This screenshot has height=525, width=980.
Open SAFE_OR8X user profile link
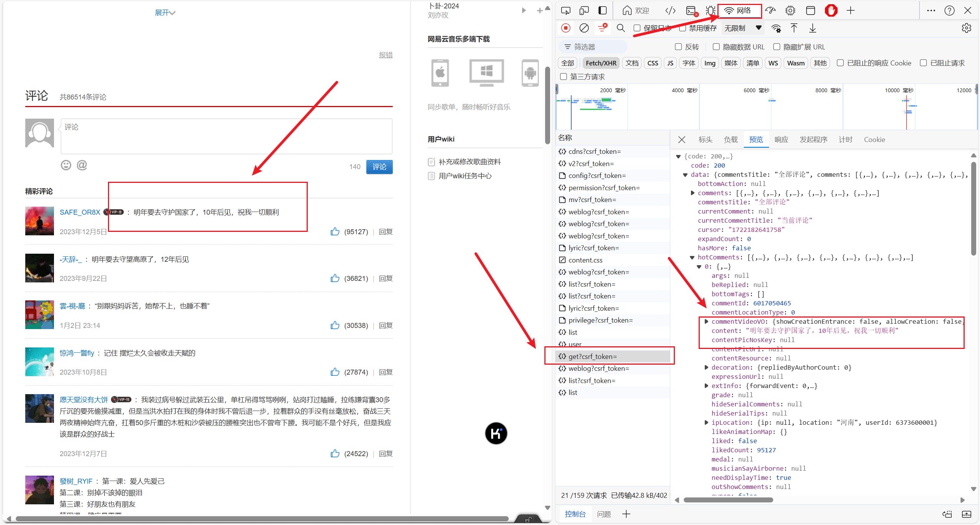tap(80, 212)
